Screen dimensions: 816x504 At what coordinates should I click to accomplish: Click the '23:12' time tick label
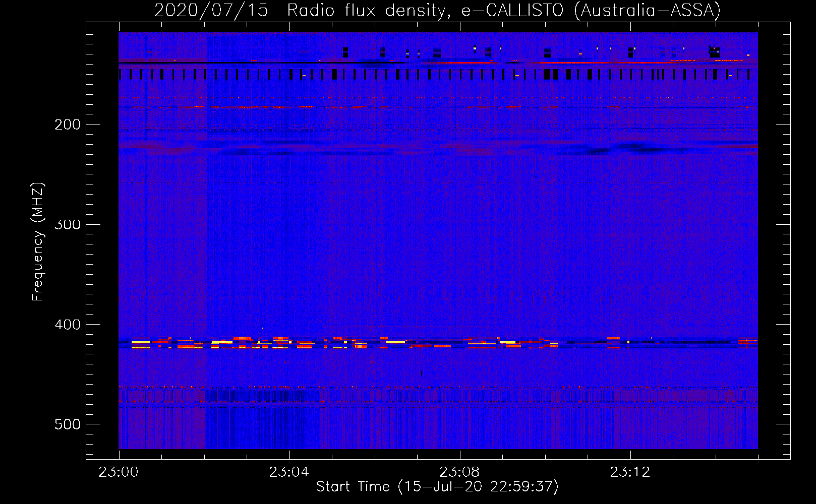pyautogui.click(x=630, y=472)
